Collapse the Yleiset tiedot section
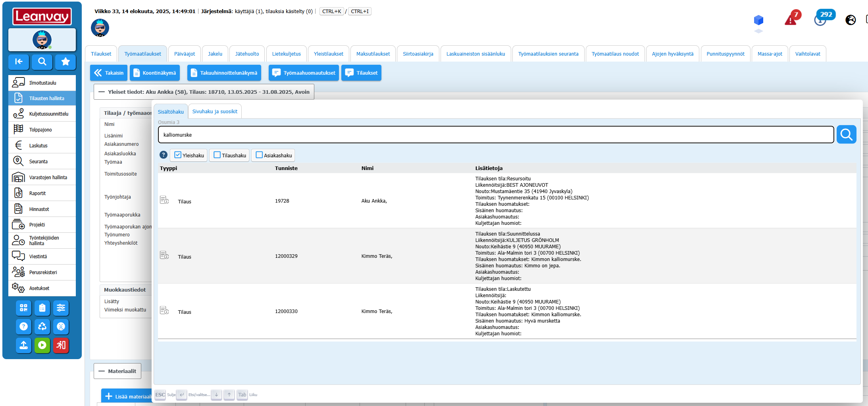The image size is (868, 406). 102,92
